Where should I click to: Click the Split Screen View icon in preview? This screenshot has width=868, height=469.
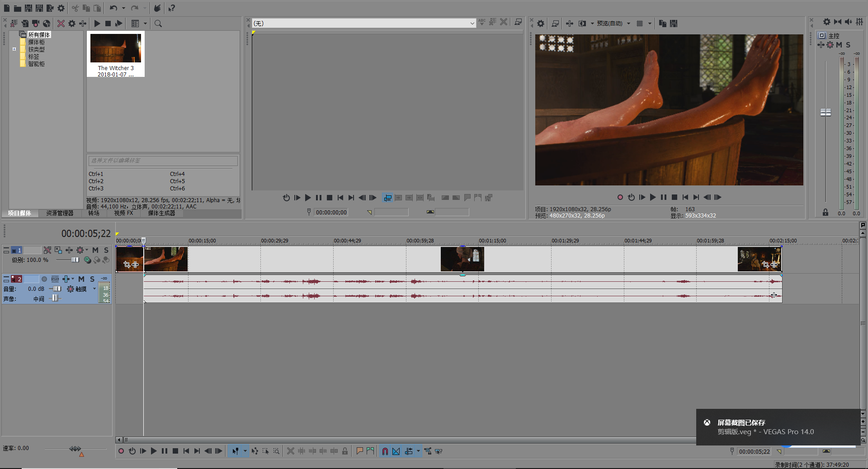tap(582, 24)
